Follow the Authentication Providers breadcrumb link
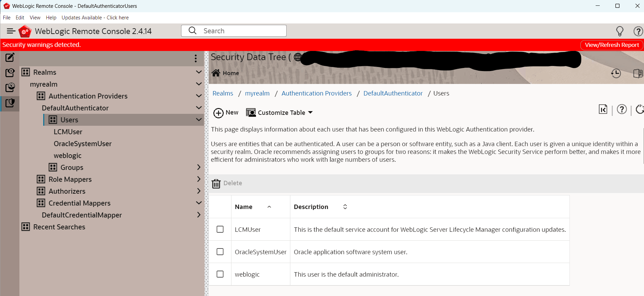 tap(317, 93)
